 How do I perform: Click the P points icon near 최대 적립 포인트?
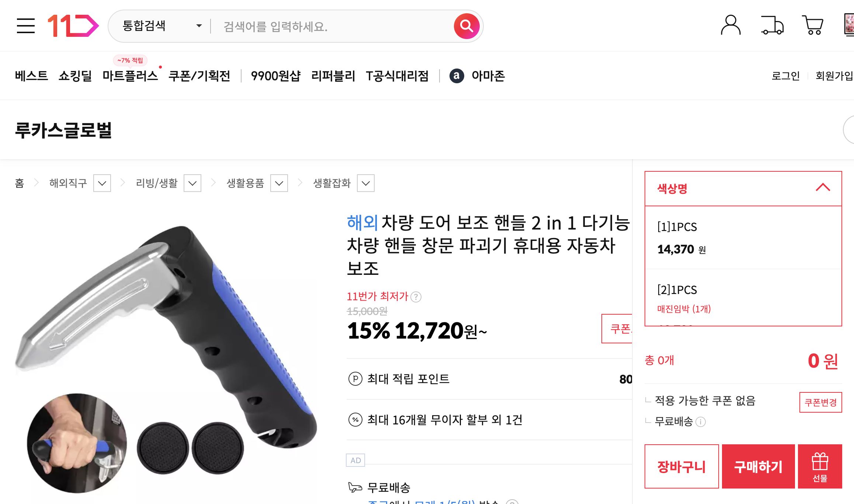click(x=355, y=378)
